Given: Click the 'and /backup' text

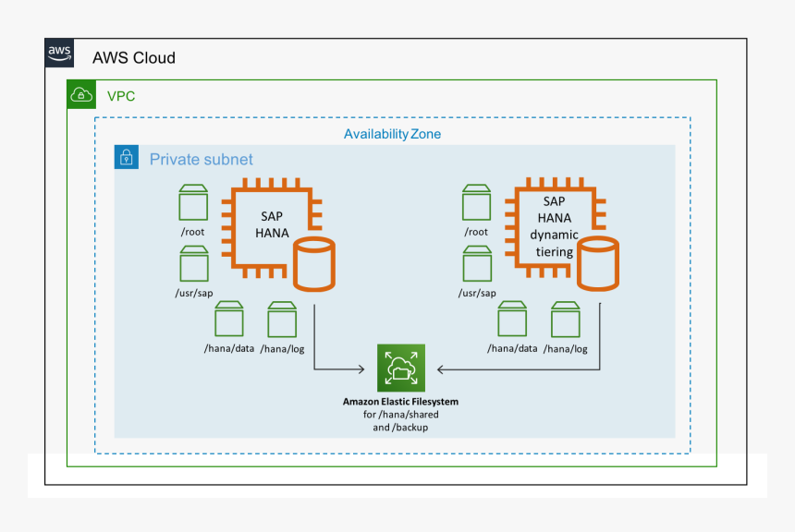Looking at the screenshot, I should pyautogui.click(x=400, y=428).
